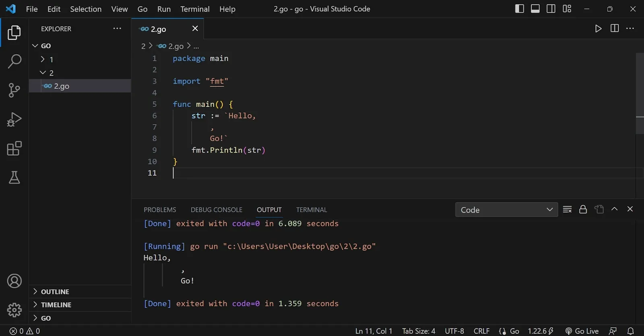Toggle the primary side bar
Image resolution: width=644 pixels, height=336 pixels.
pyautogui.click(x=520, y=9)
